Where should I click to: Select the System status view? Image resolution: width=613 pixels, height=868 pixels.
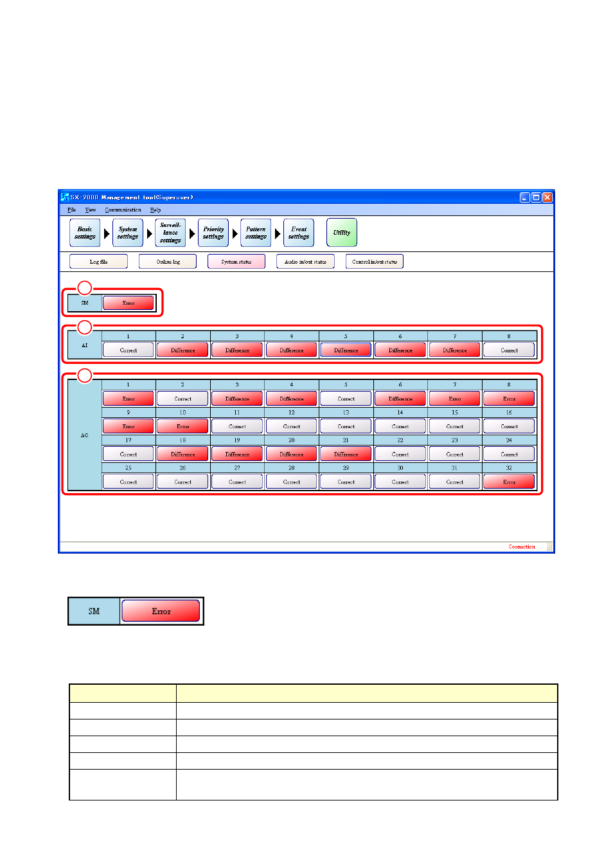(x=236, y=262)
